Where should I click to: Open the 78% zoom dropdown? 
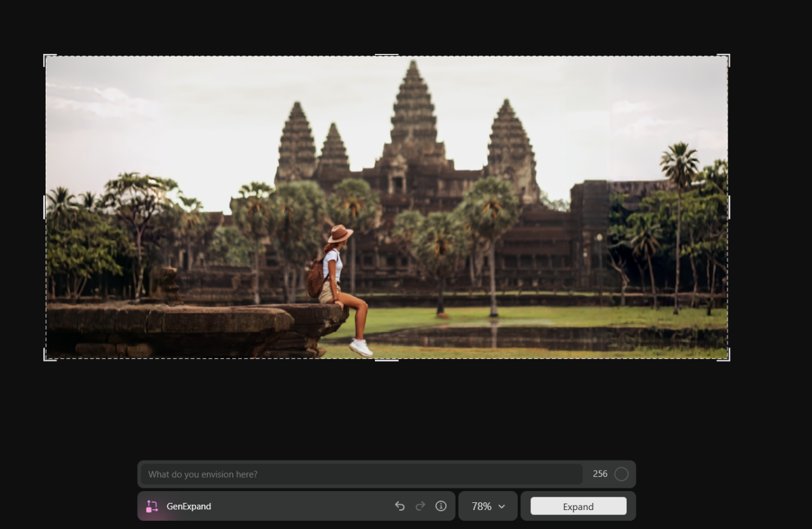pyautogui.click(x=488, y=506)
